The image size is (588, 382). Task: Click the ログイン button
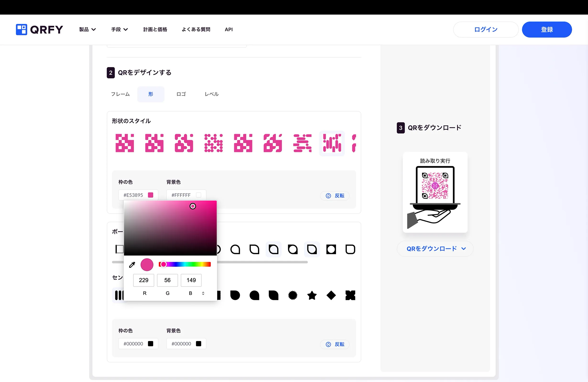coord(485,29)
